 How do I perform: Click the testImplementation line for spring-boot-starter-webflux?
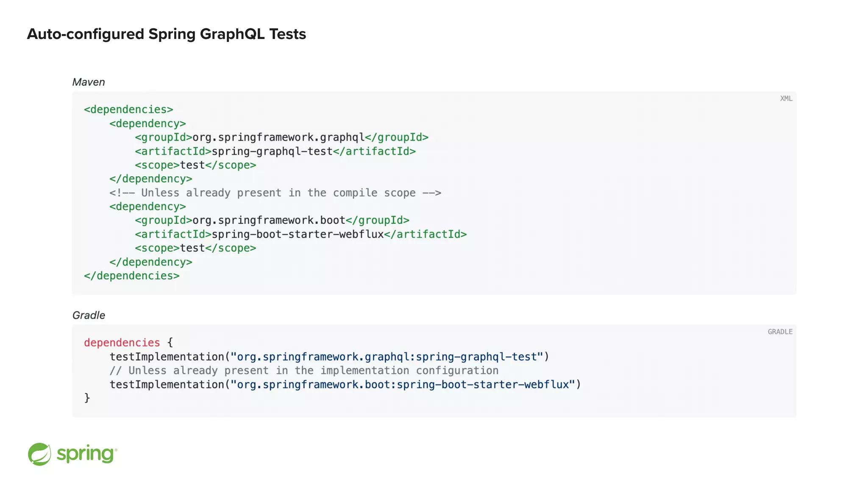click(x=345, y=385)
